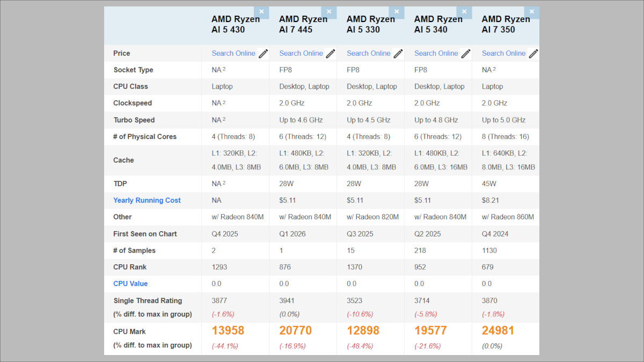Click Search Online under Ryzen AI 5 330
The image size is (644, 362).
click(x=369, y=53)
